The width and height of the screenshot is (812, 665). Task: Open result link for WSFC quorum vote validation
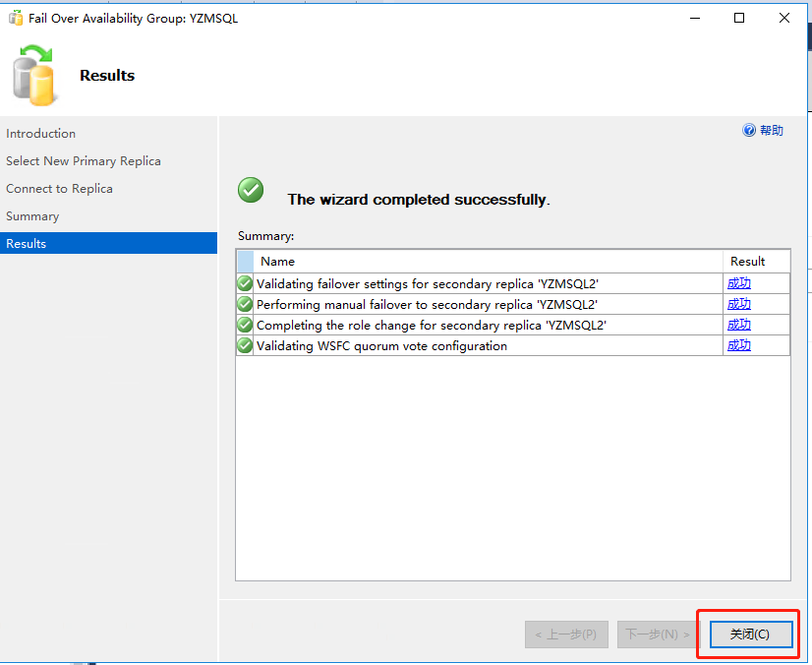[738, 345]
